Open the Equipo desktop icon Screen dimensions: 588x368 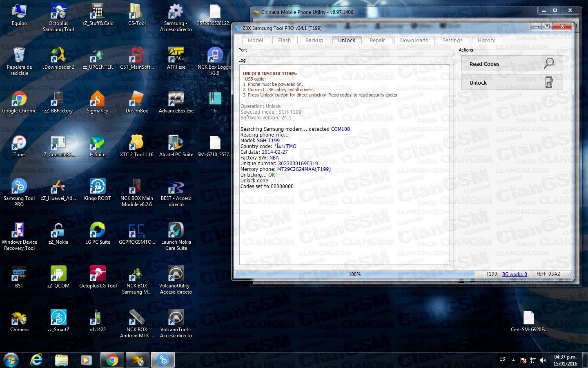pyautogui.click(x=19, y=15)
